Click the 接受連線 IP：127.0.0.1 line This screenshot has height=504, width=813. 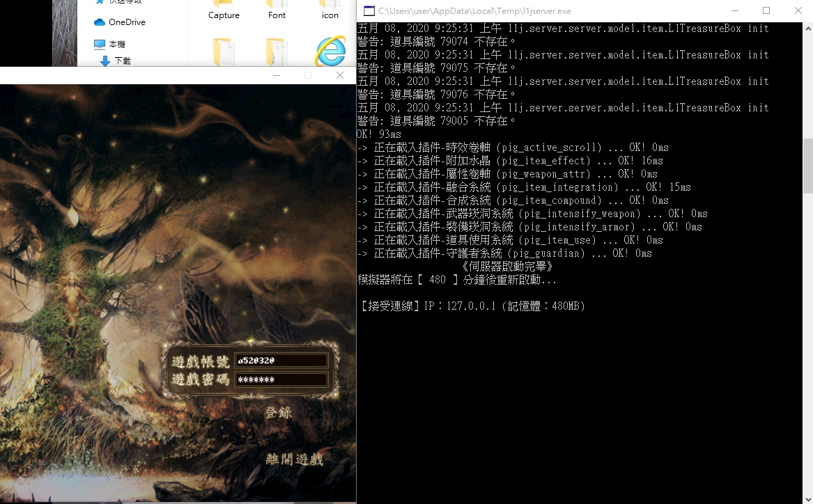[x=472, y=306]
